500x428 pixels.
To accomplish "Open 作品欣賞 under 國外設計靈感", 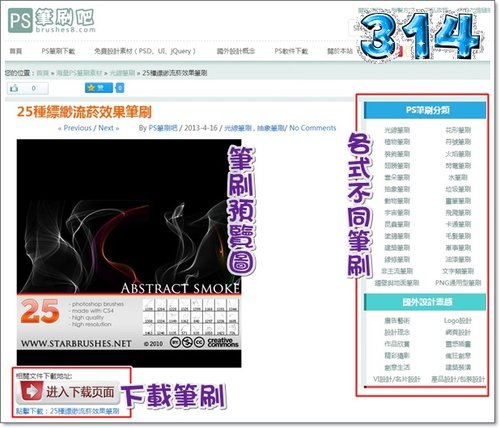I will (x=397, y=344).
